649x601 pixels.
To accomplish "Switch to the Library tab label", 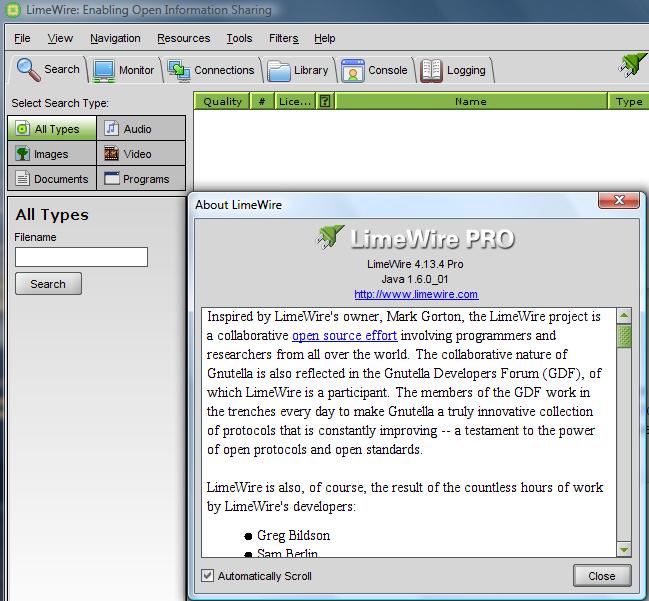I will click(311, 70).
